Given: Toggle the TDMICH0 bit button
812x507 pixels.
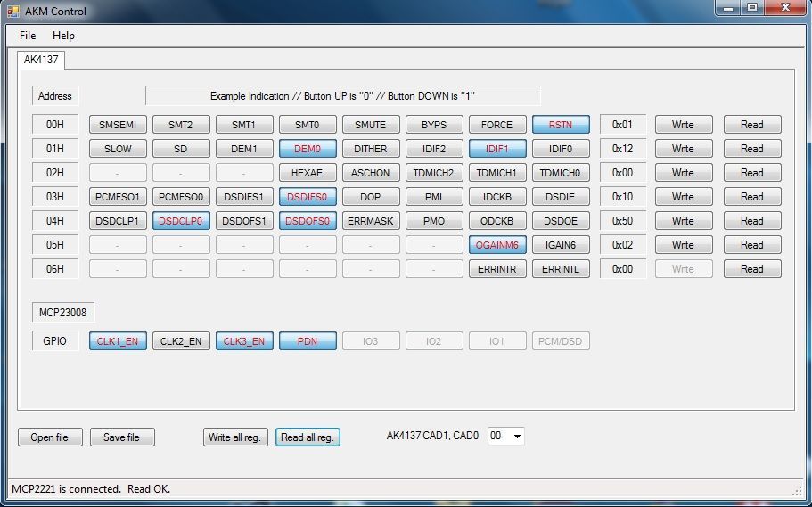Looking at the screenshot, I should pos(561,173).
